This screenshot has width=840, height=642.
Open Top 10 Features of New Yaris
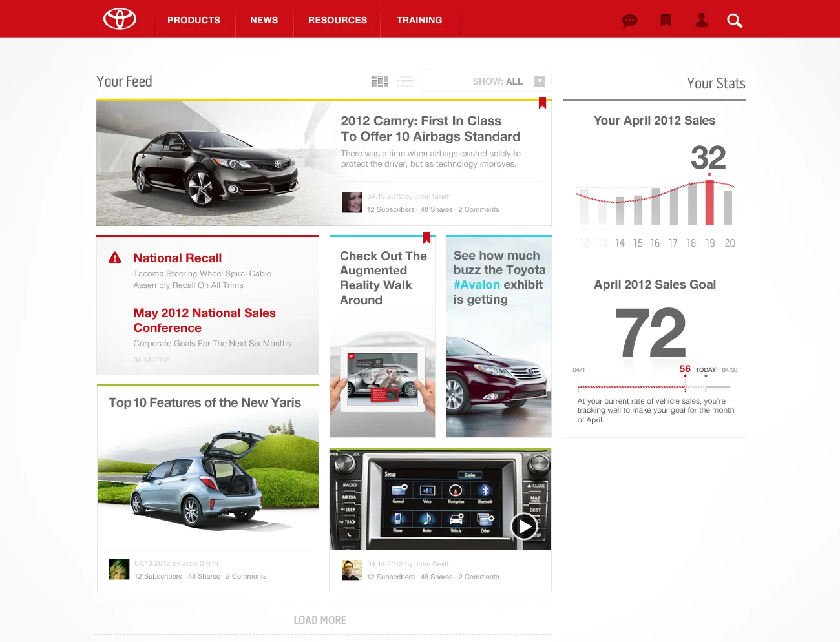205,402
